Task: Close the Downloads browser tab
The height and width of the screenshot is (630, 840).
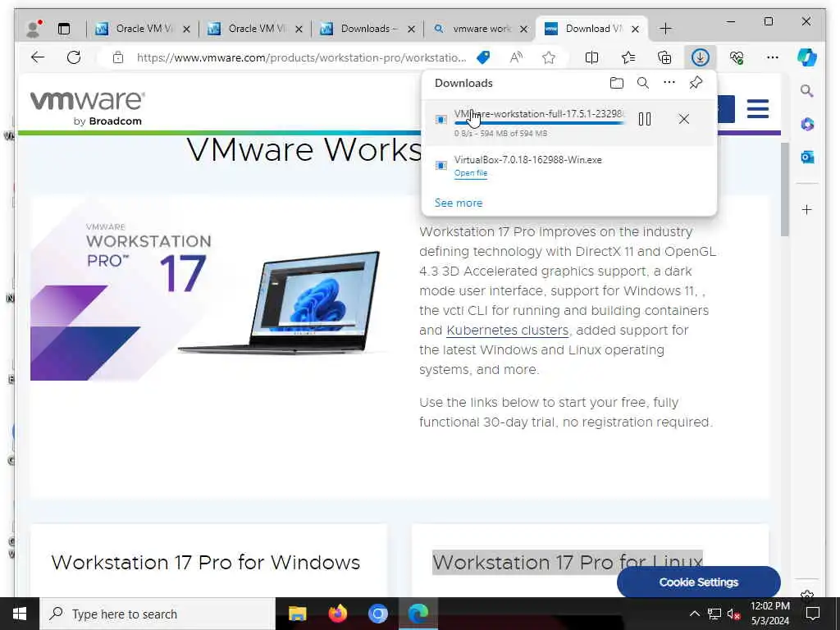Action: (x=411, y=29)
